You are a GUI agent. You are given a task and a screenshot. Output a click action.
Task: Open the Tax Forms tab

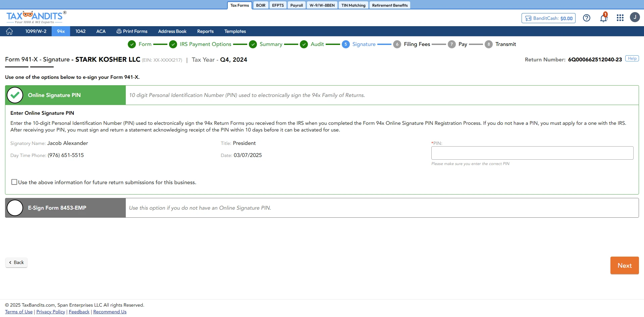pos(239,5)
